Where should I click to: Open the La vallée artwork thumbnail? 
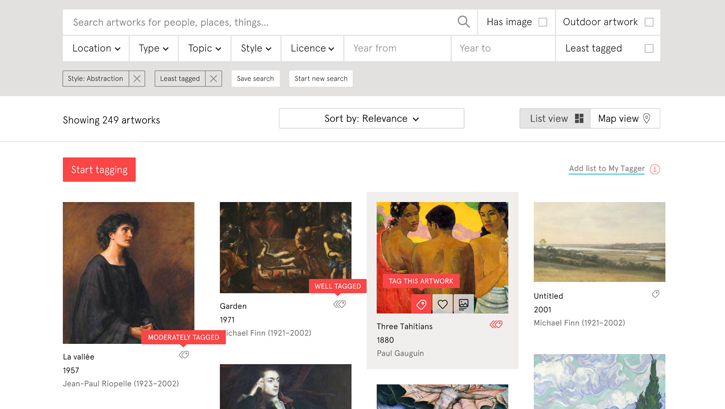click(x=129, y=273)
